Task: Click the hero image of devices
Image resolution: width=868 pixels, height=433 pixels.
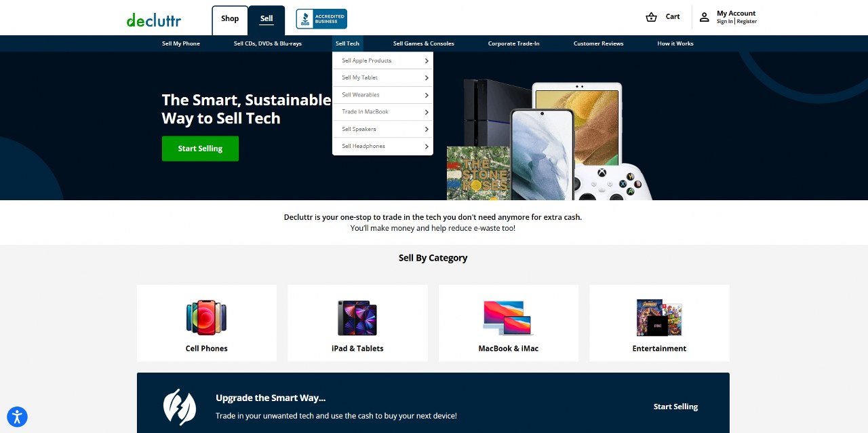Action: 549,140
